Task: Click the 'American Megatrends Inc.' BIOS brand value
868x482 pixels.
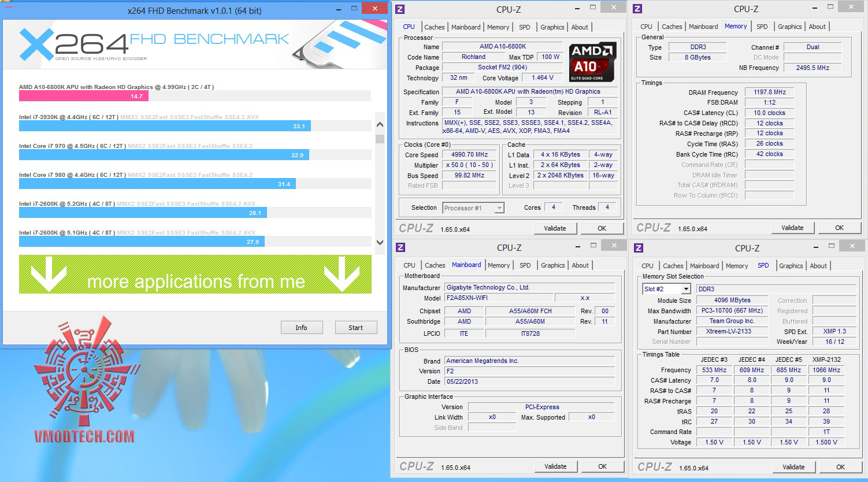Action: point(530,361)
